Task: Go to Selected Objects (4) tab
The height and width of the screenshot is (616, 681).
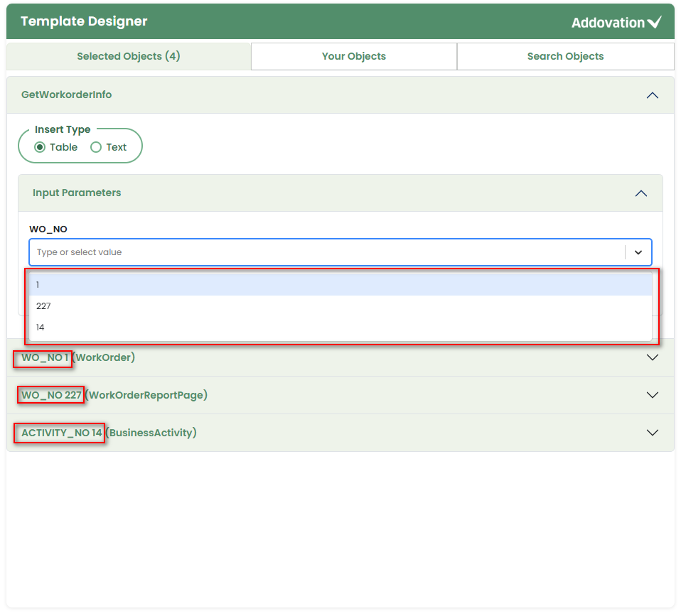Action: point(129,56)
